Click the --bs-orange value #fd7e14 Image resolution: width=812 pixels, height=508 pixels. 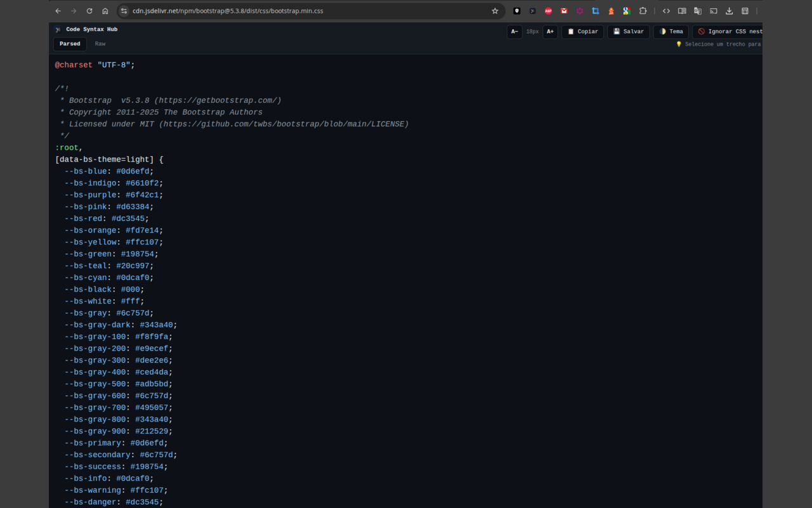pyautogui.click(x=142, y=231)
